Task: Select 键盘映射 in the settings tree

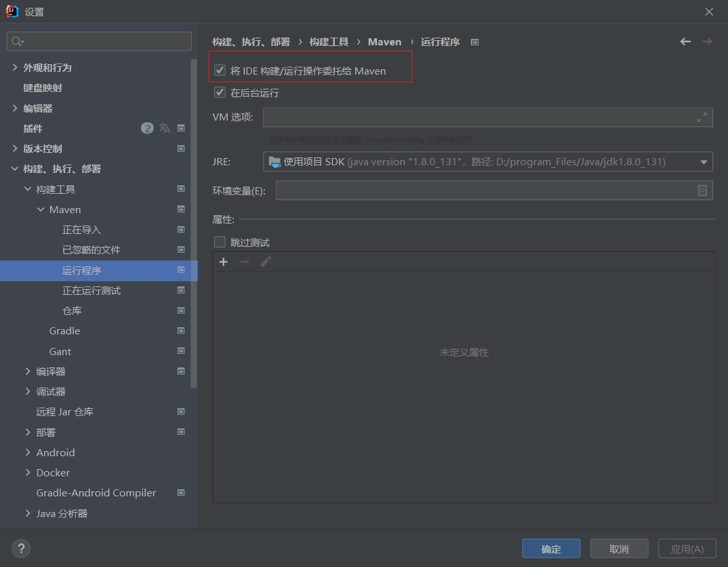Action: tap(43, 88)
